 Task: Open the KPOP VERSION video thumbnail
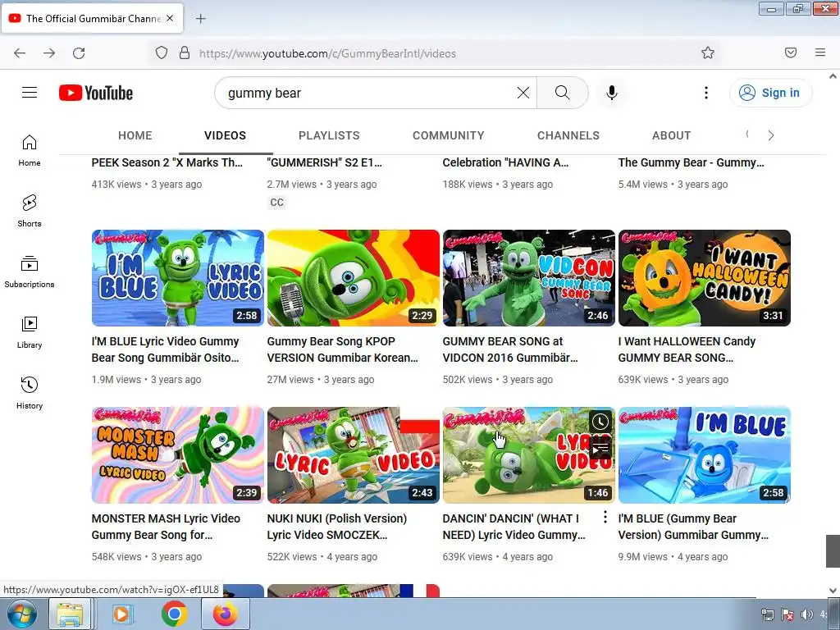[353, 278]
